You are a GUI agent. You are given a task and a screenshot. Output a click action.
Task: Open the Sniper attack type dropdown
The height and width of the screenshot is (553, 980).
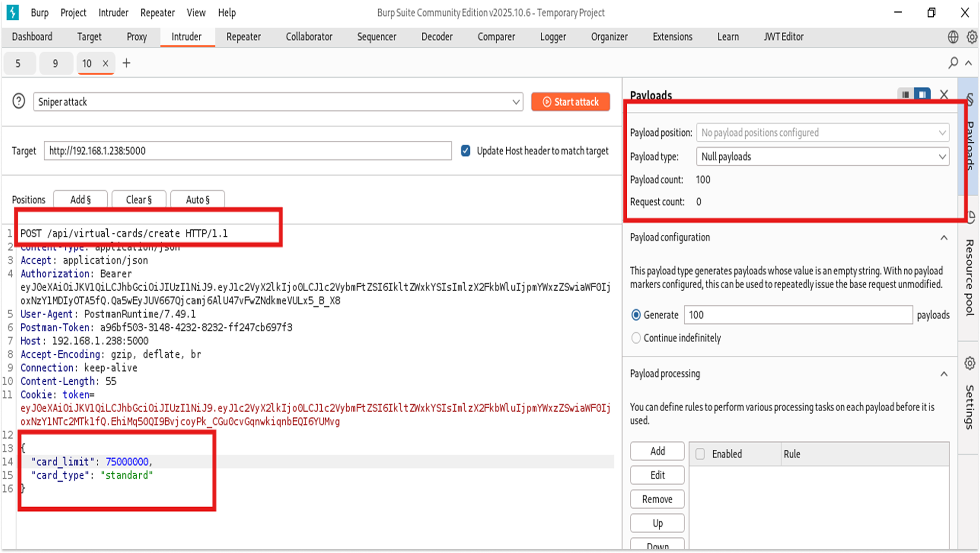(278, 102)
